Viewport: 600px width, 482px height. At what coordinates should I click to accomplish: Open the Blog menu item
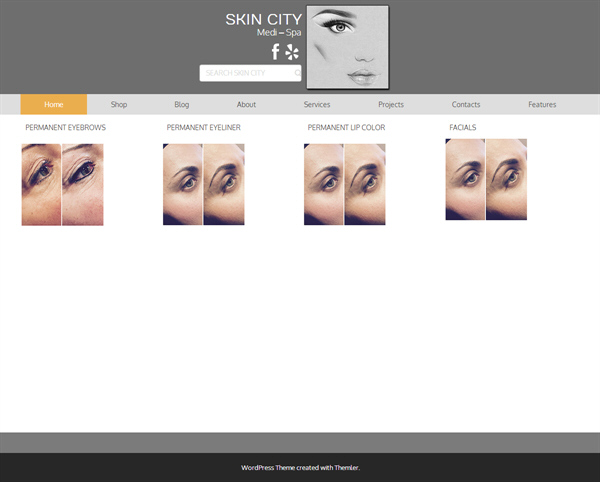(182, 104)
